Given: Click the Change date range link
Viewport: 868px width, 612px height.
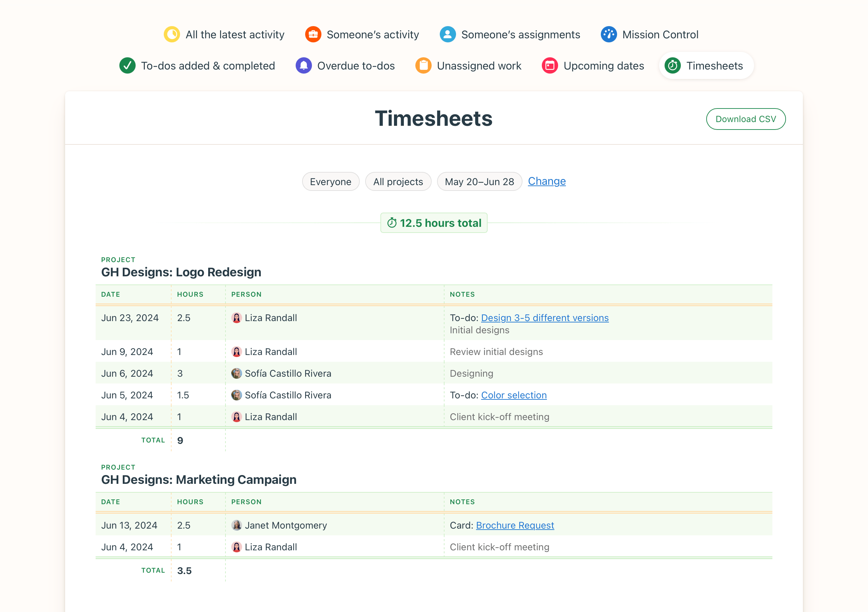Looking at the screenshot, I should coord(547,181).
